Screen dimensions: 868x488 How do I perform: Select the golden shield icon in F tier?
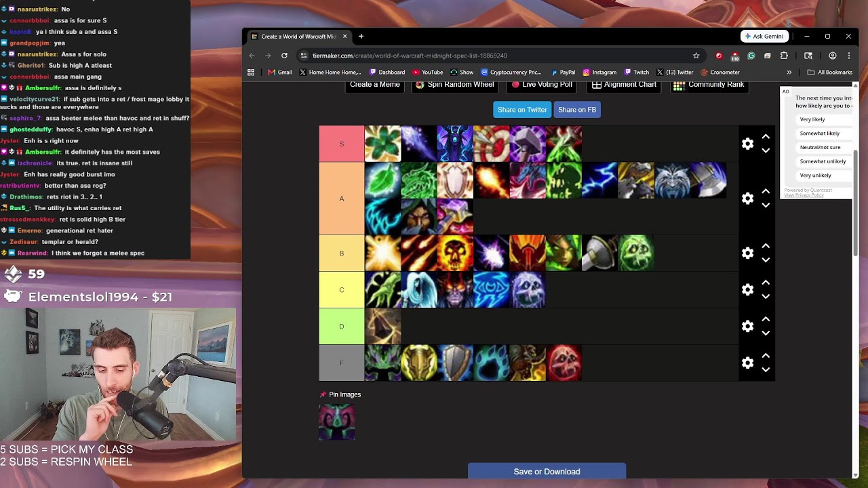click(419, 363)
